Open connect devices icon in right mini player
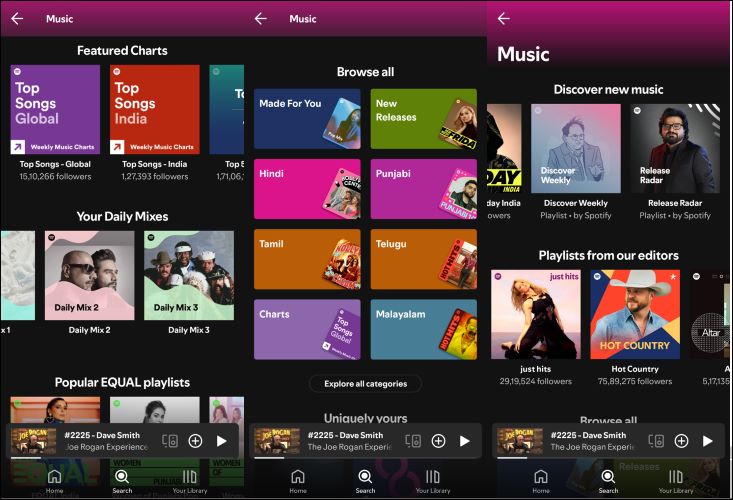The image size is (733, 500). coord(656,441)
